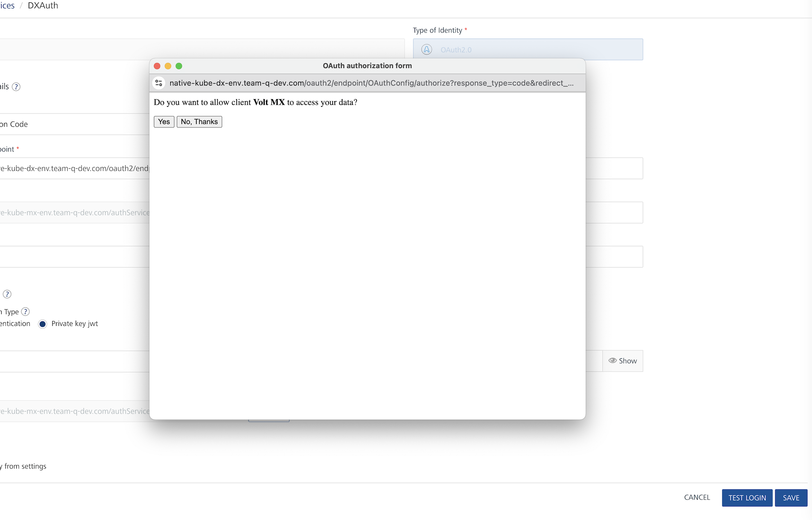812x520 pixels.
Task: Click the help icon above Type label
Action: pos(7,294)
